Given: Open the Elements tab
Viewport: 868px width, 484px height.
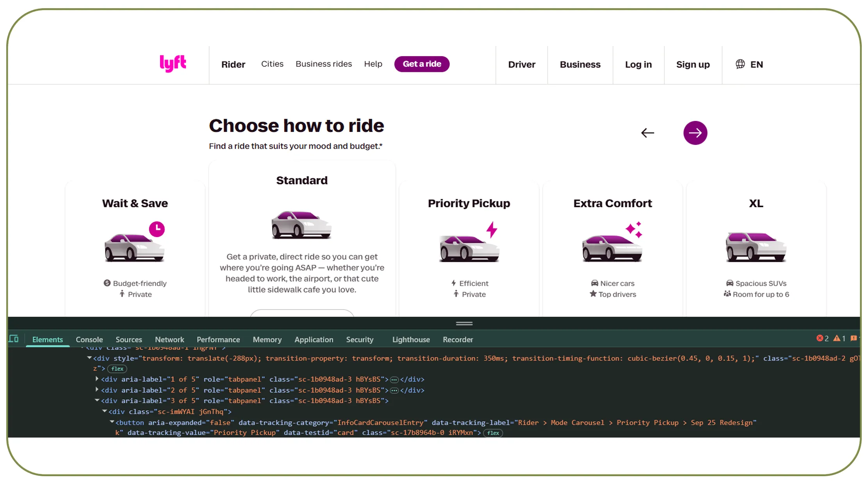Looking at the screenshot, I should pyautogui.click(x=48, y=340).
